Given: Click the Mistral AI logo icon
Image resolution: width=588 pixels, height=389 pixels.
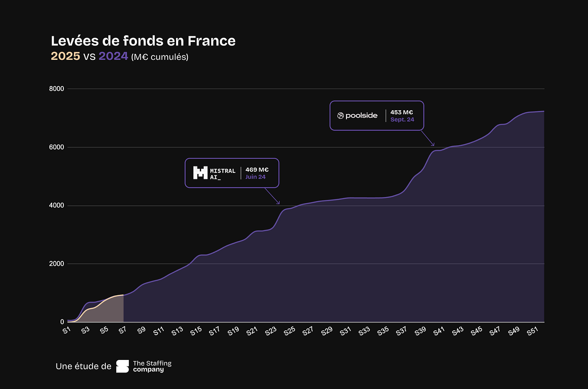Looking at the screenshot, I should [200, 173].
